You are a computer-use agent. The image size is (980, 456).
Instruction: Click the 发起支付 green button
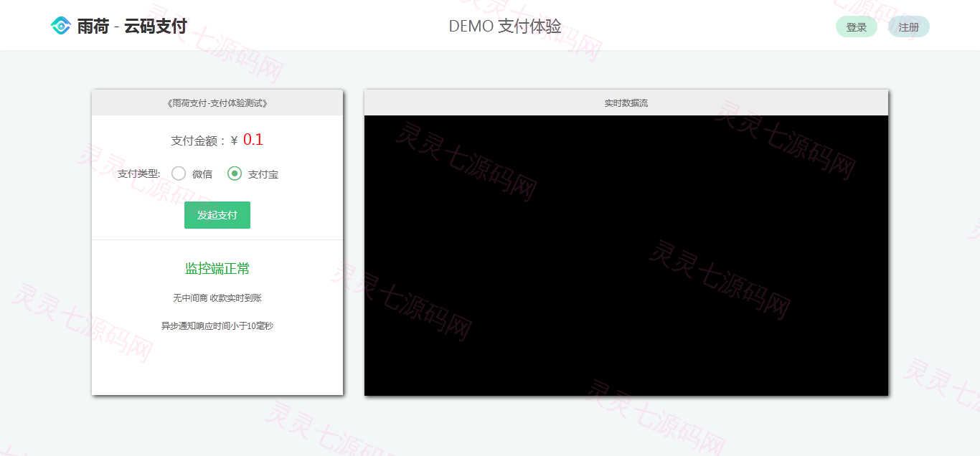217,215
